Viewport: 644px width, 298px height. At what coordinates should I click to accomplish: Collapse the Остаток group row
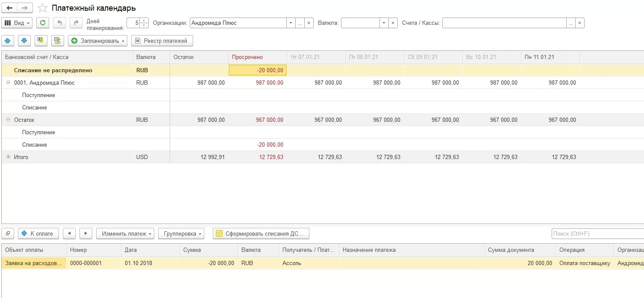pos(8,120)
